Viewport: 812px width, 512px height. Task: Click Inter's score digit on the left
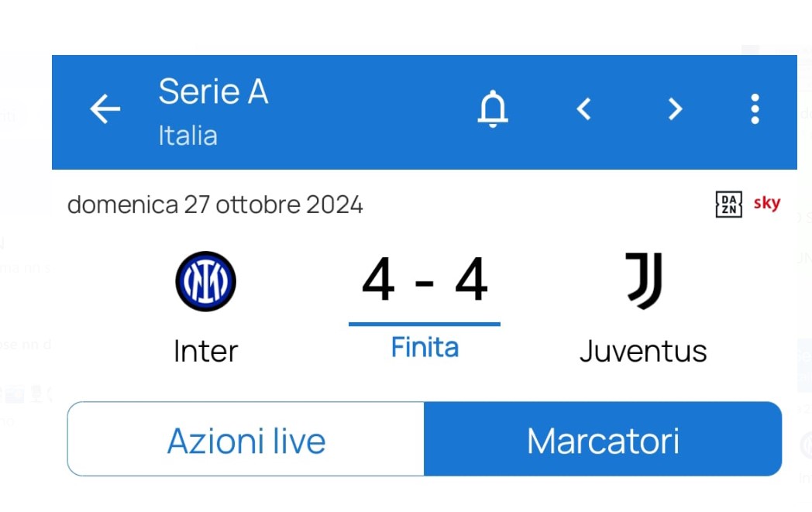[378, 280]
